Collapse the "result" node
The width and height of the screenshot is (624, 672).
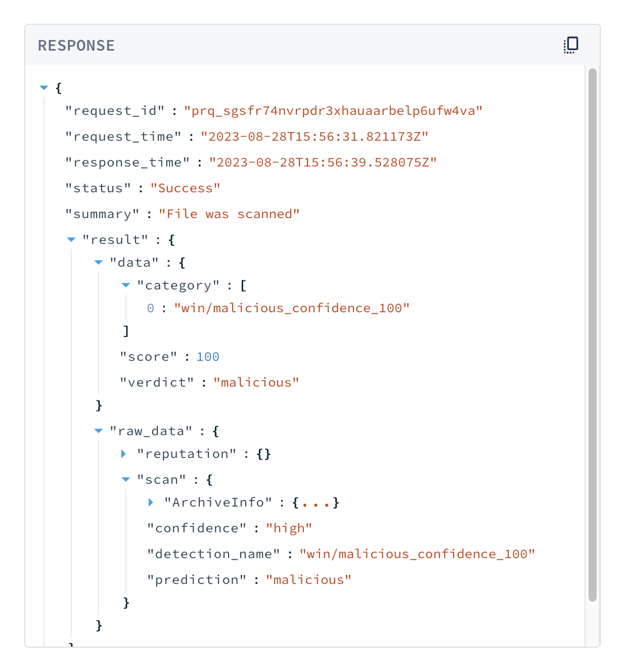click(71, 240)
